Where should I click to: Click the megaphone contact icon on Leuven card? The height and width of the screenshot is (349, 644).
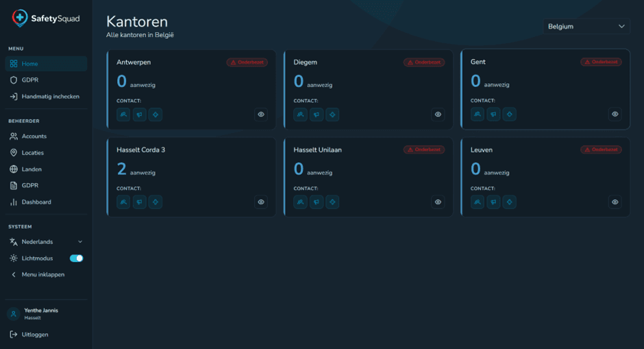tap(493, 202)
